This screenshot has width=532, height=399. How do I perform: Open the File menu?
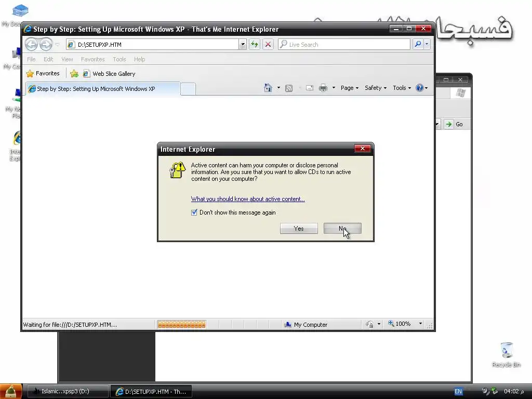[x=31, y=59]
